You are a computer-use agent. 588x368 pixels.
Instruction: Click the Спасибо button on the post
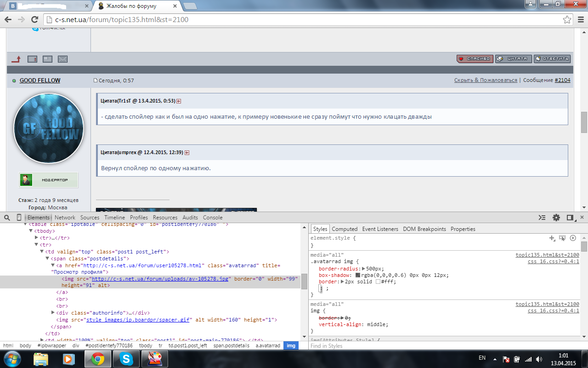point(475,59)
